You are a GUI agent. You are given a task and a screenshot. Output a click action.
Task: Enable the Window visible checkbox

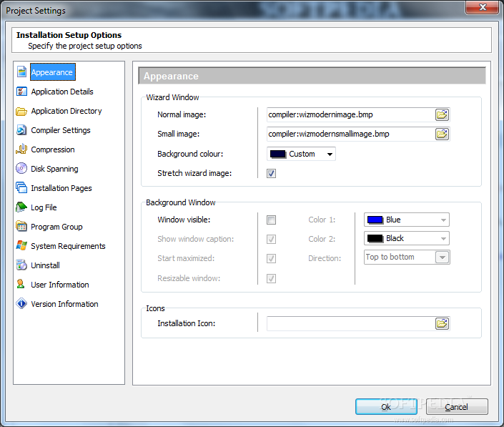coord(271,220)
